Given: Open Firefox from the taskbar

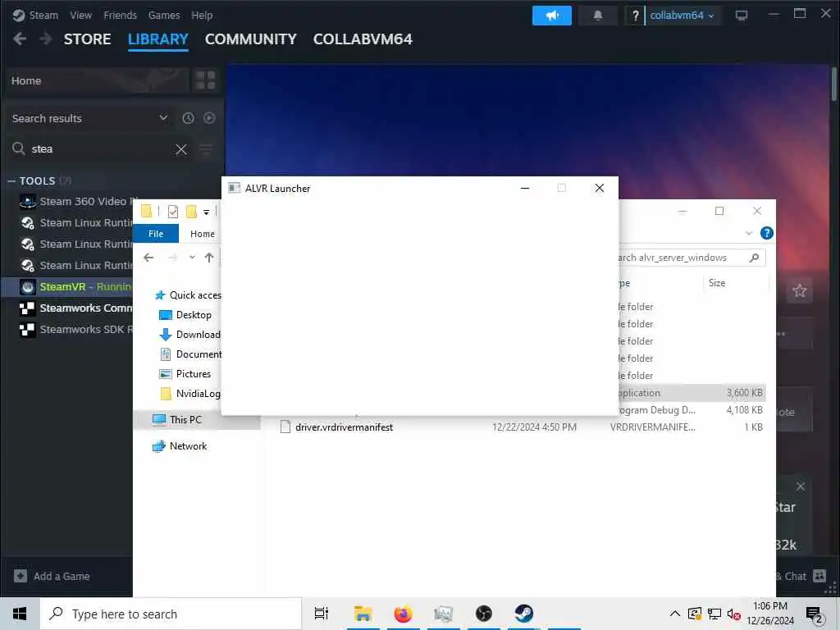Looking at the screenshot, I should tap(403, 614).
